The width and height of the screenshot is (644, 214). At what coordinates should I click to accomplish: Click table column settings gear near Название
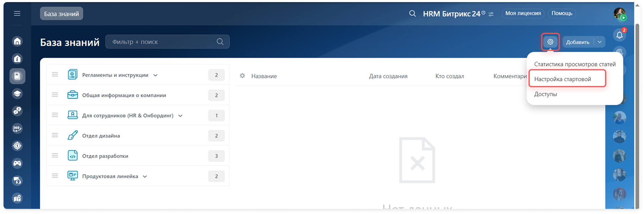tap(242, 76)
